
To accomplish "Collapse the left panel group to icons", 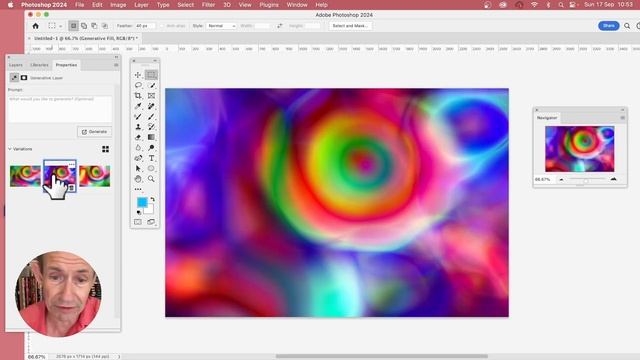I will coord(116,57).
